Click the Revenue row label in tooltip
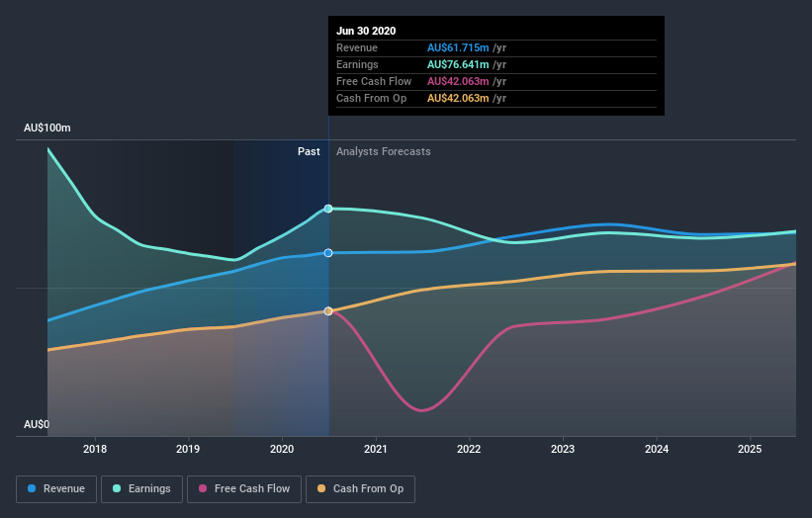 coord(357,47)
